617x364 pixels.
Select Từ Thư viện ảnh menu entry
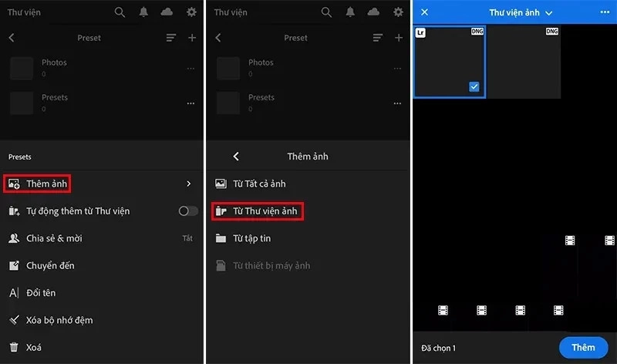point(265,211)
